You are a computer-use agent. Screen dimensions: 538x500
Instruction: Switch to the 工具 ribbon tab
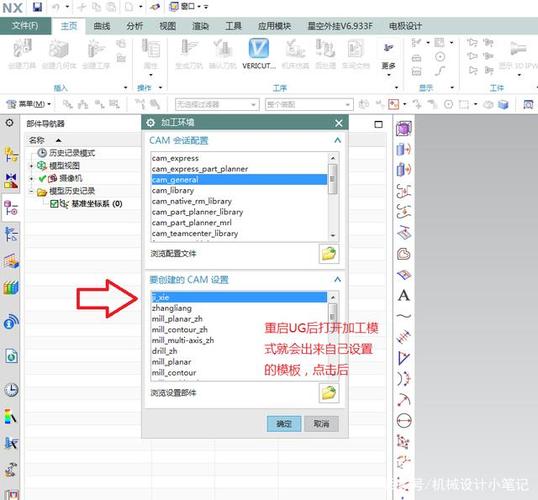pos(233,26)
